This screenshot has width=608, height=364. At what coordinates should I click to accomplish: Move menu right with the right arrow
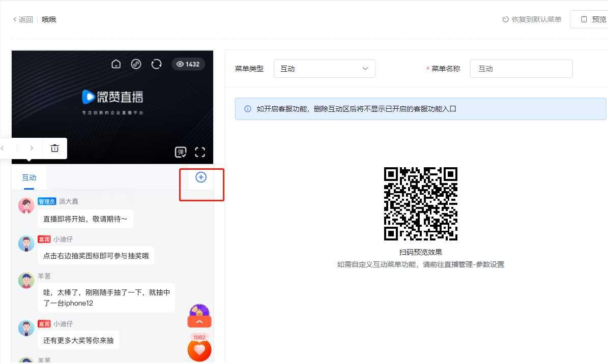[x=32, y=148]
